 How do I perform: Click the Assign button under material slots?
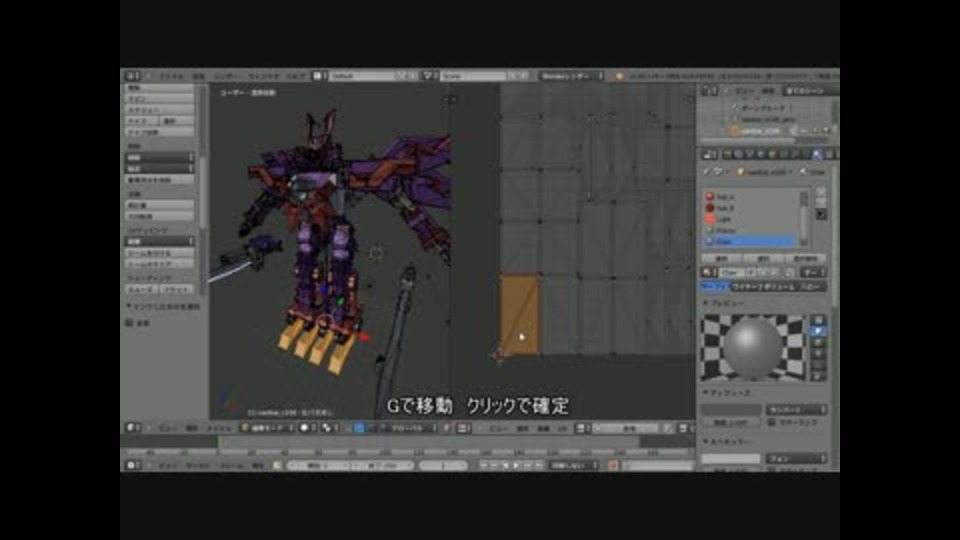pyautogui.click(x=722, y=258)
